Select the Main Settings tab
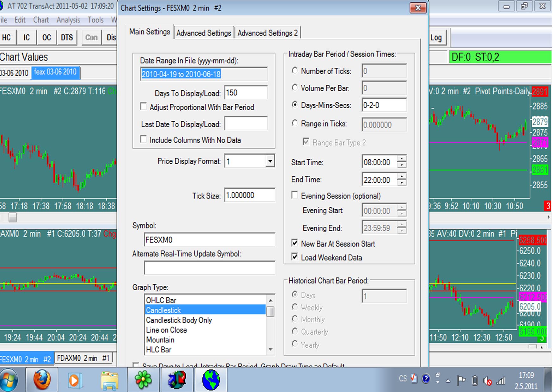This screenshot has width=553, height=392. tap(150, 32)
